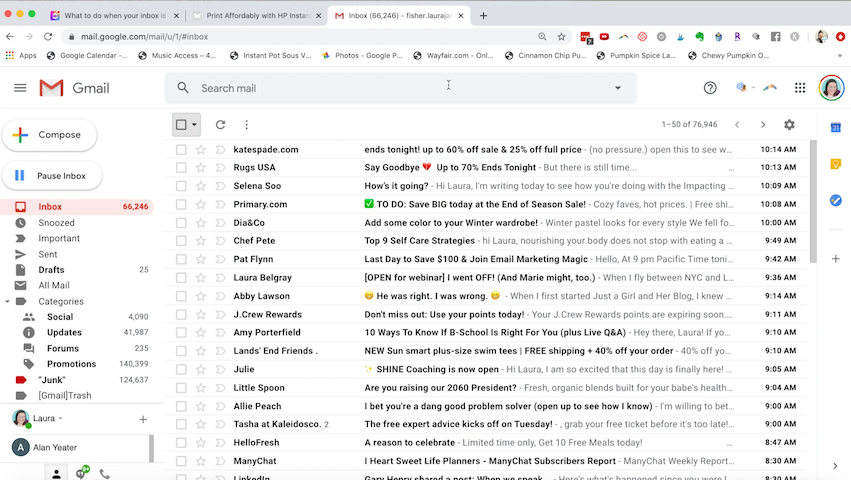Viewport: 851px width, 480px height.
Task: Open the Google account avatar
Action: 831,88
